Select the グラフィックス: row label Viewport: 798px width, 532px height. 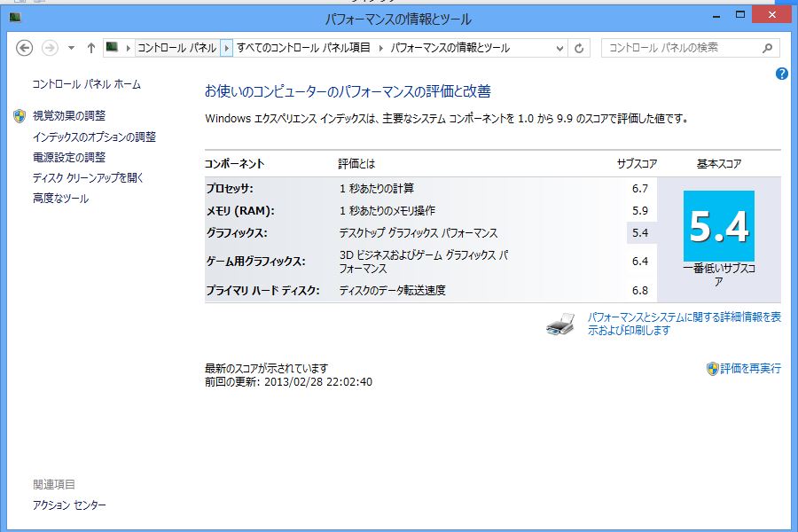(237, 233)
